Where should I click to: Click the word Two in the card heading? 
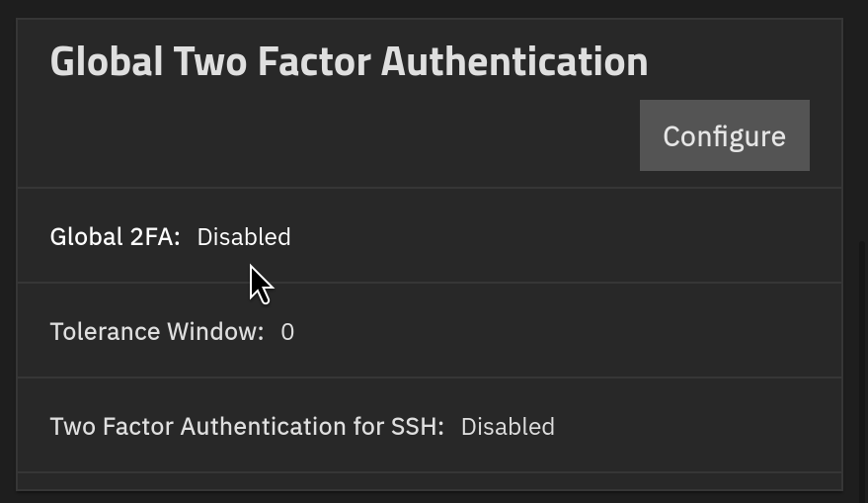(210, 61)
